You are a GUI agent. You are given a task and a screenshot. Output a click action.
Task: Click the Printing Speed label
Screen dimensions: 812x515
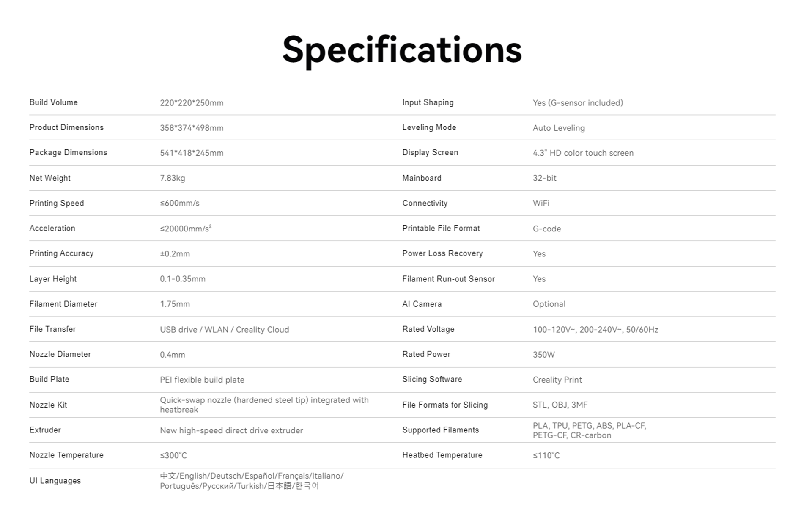(x=57, y=203)
